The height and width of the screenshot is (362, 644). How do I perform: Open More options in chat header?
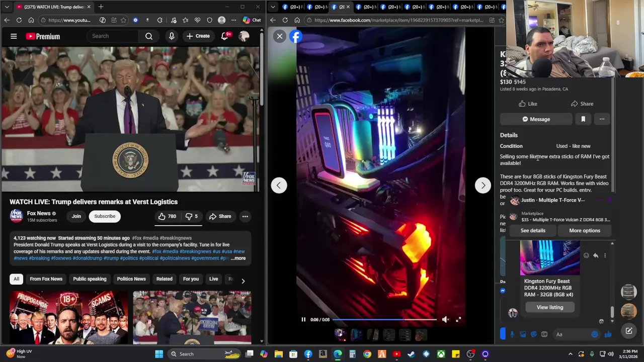click(585, 230)
